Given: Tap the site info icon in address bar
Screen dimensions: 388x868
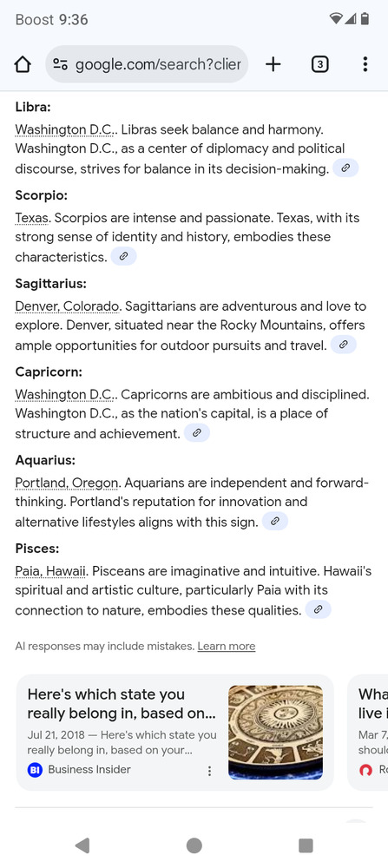Looking at the screenshot, I should 60,65.
